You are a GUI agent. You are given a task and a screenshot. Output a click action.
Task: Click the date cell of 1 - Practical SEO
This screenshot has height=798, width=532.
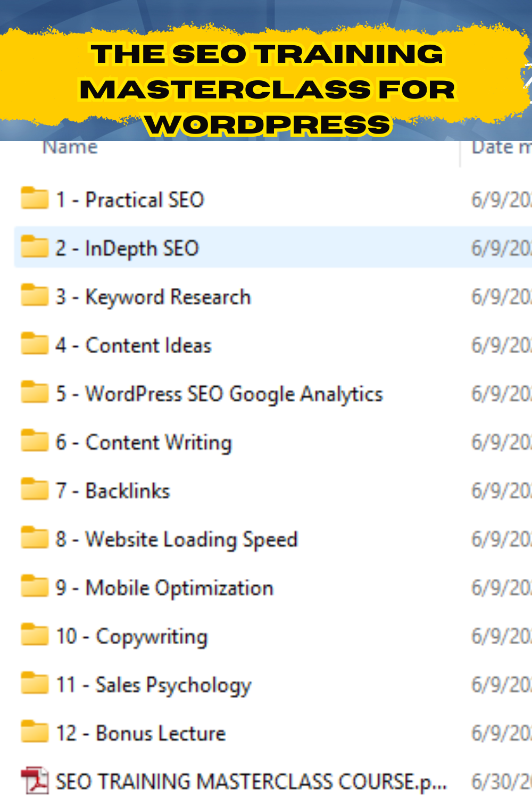502,200
